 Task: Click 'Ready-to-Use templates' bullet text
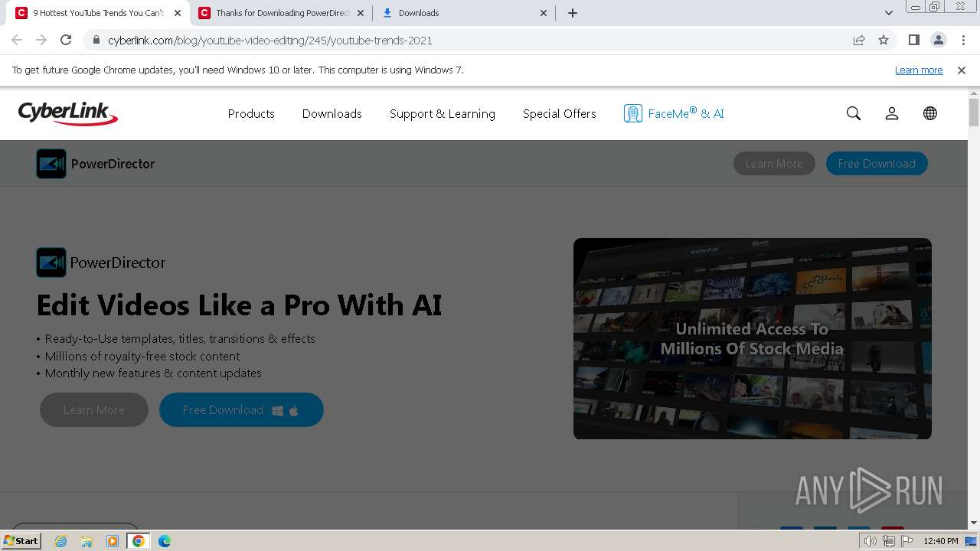tap(180, 339)
